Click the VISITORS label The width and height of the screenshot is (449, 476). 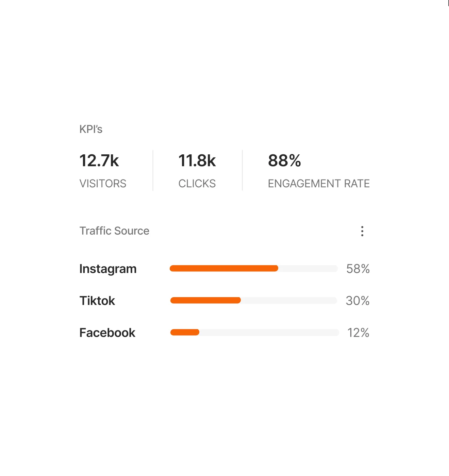pos(103,184)
